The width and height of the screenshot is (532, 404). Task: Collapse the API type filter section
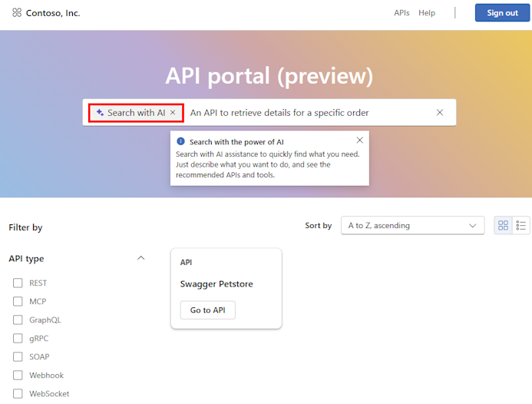140,258
